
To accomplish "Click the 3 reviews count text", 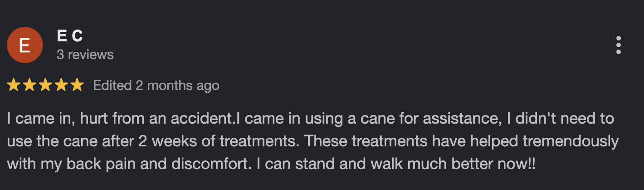I will coord(85,55).
